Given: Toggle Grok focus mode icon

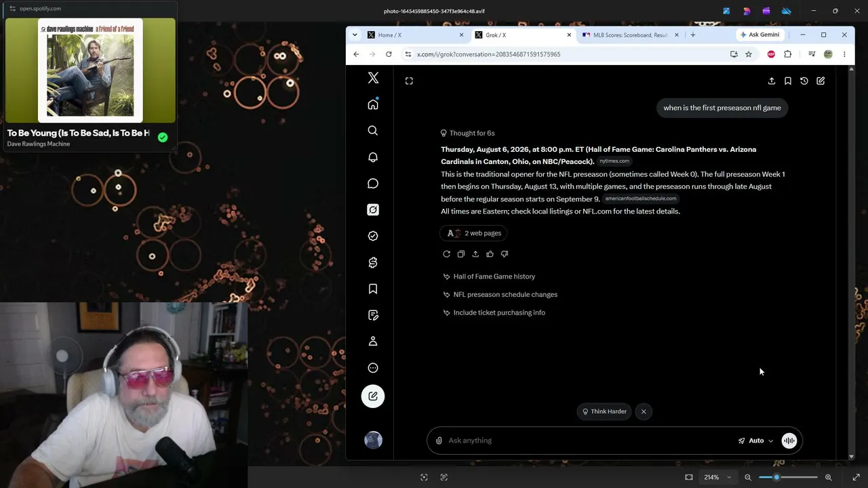Looking at the screenshot, I should (409, 81).
